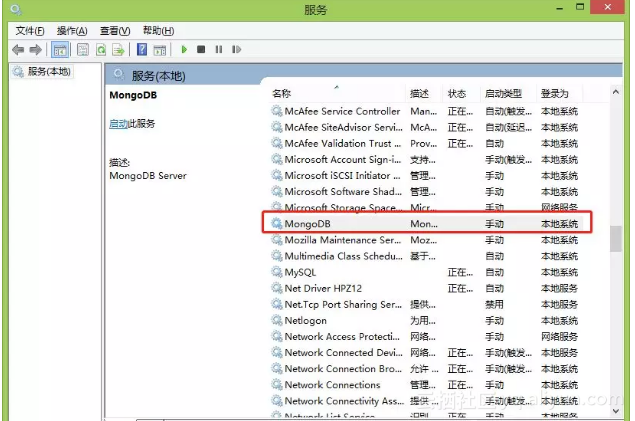The width and height of the screenshot is (635, 421).
Task: Click the scrollbar down arrow
Action: [616, 411]
